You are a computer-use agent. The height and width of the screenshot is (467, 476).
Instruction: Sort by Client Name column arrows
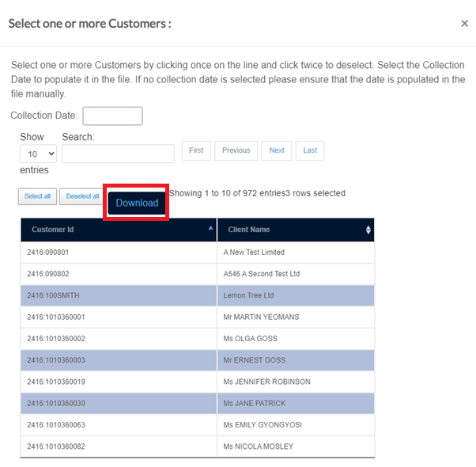point(368,230)
